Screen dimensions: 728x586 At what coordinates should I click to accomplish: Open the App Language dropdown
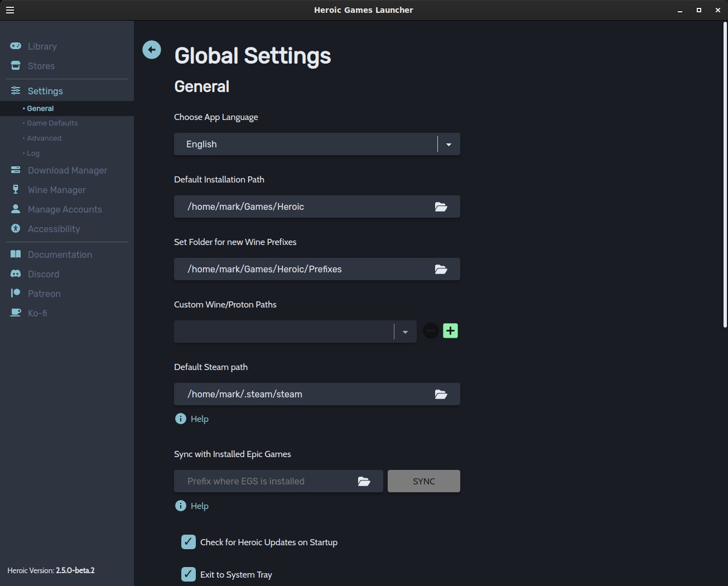(x=317, y=144)
